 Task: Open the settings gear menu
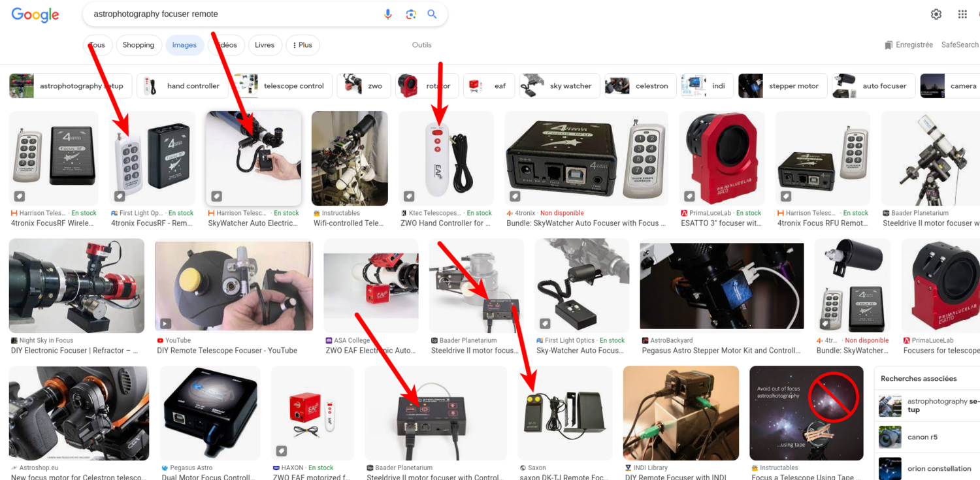point(936,14)
